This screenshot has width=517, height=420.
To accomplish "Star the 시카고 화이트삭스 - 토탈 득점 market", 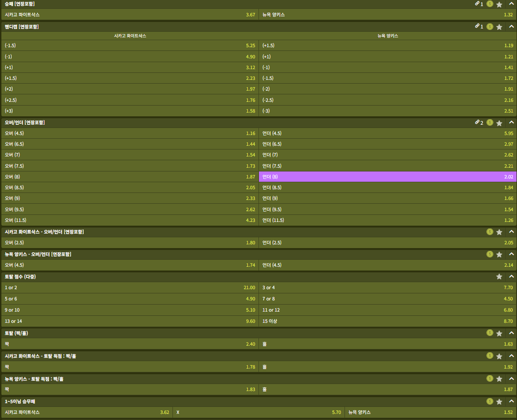I will (500, 356).
